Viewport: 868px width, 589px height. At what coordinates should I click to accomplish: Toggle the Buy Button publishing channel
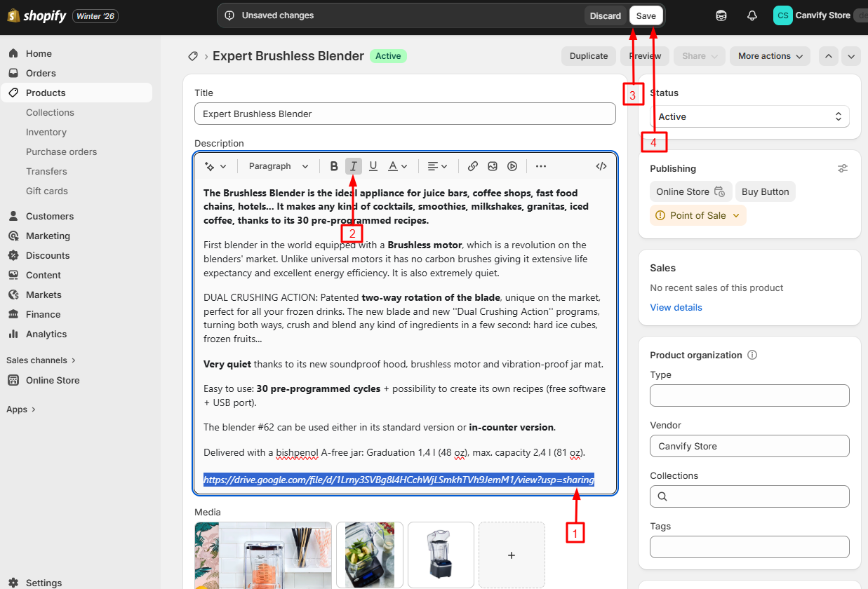765,191
